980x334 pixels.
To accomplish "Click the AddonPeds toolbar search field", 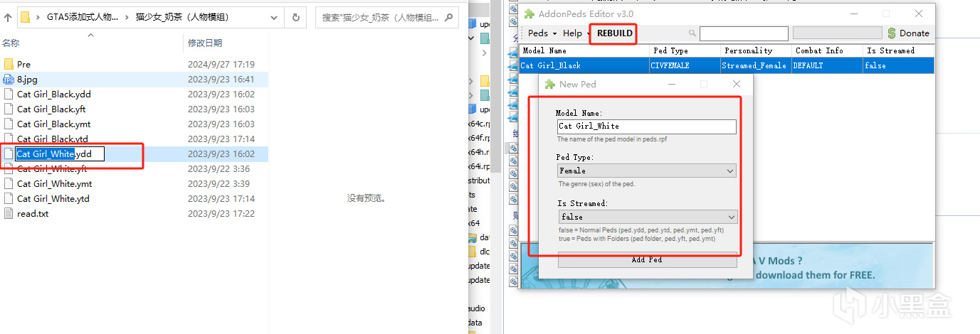I will pyautogui.click(x=744, y=33).
